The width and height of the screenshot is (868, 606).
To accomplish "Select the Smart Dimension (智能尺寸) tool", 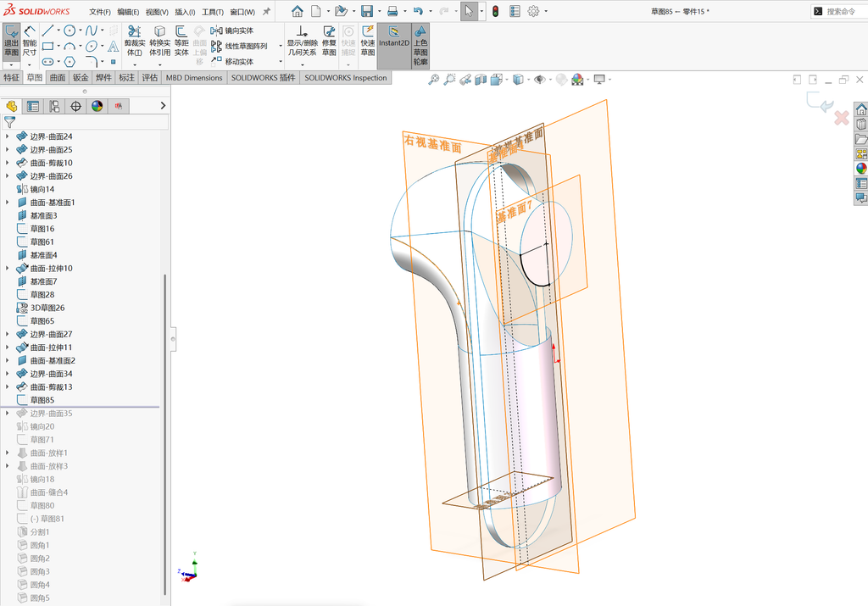I will tap(30, 41).
